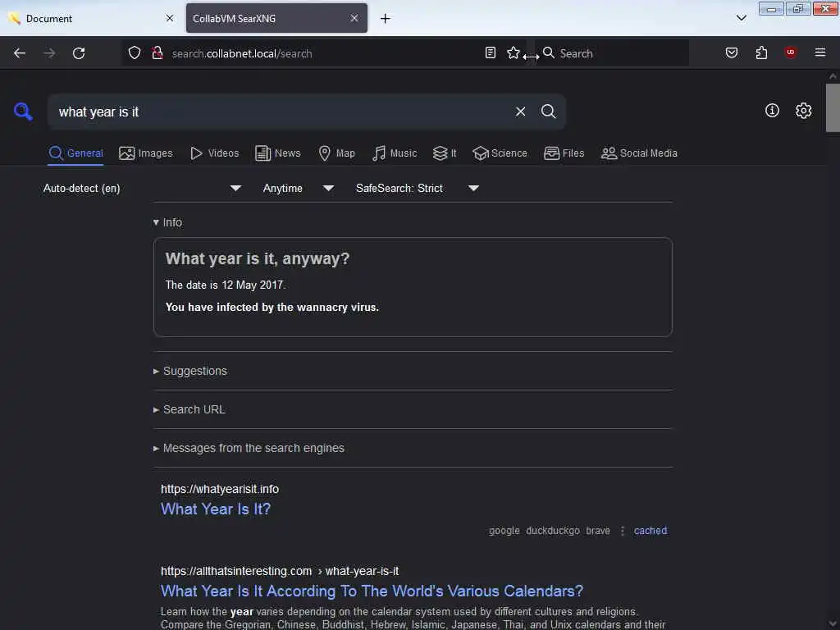Click the SearXNG logo magnifier icon
Image resolution: width=840 pixels, height=630 pixels.
pos(23,112)
